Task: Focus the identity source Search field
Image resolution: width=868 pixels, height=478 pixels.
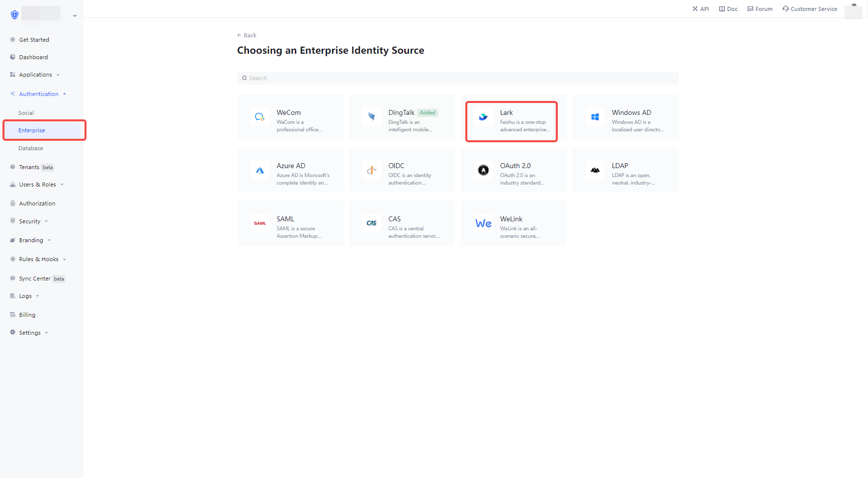Action: (x=457, y=78)
